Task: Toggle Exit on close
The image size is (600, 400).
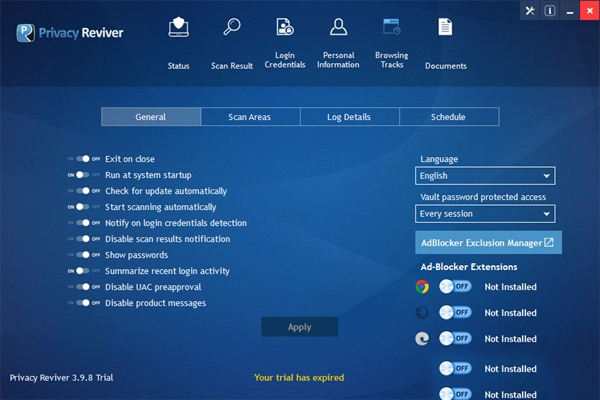Action: pyautogui.click(x=84, y=159)
